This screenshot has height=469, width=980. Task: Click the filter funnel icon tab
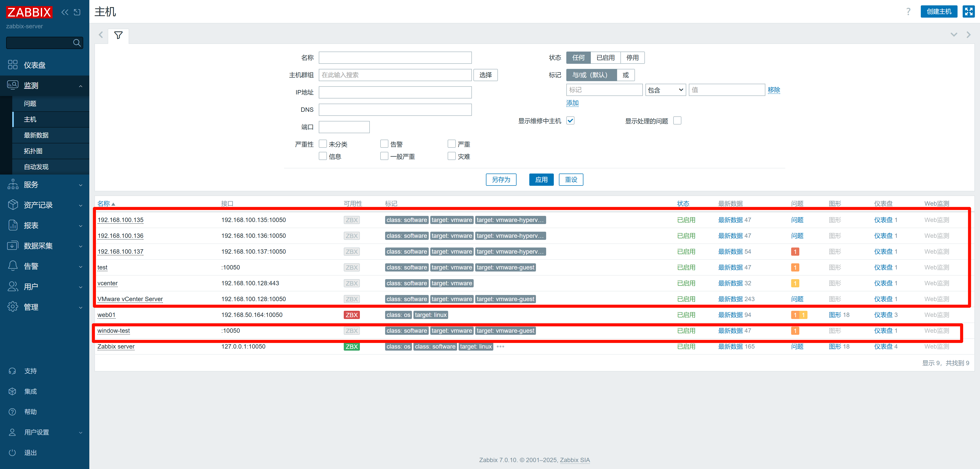point(118,35)
